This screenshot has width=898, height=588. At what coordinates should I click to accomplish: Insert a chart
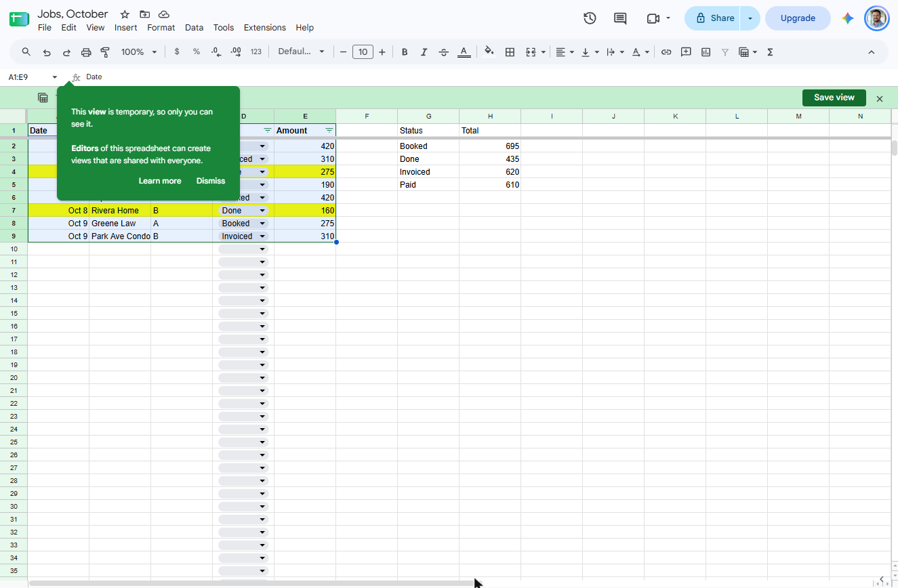coord(706,52)
